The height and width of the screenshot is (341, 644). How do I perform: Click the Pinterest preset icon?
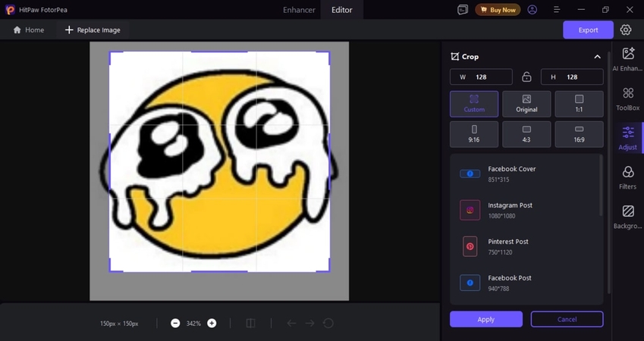(470, 246)
